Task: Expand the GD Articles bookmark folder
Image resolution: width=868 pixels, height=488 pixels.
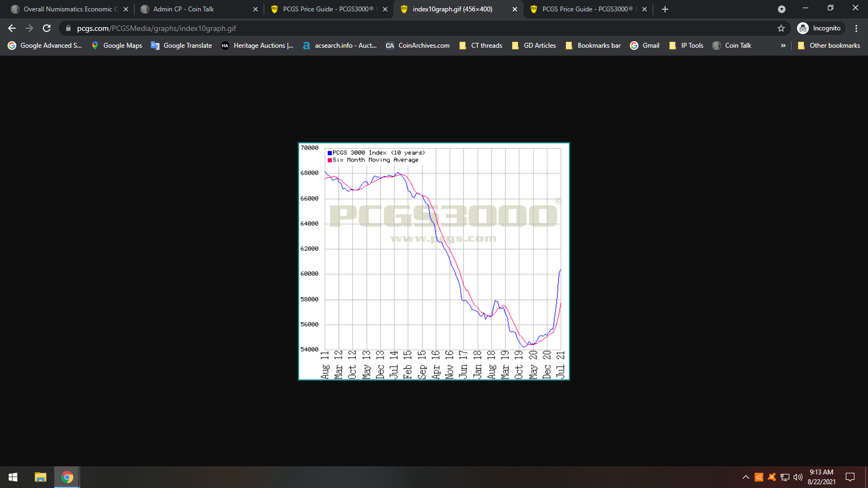Action: click(534, 46)
